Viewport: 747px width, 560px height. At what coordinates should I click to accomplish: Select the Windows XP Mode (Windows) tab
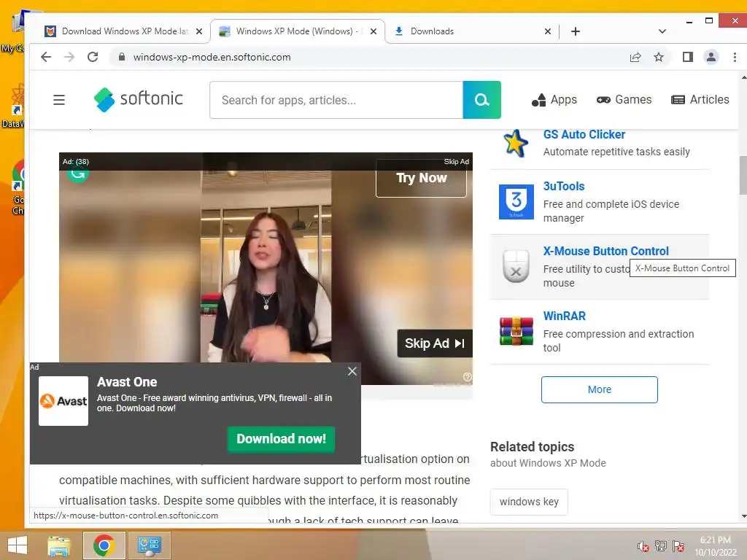[x=297, y=31]
